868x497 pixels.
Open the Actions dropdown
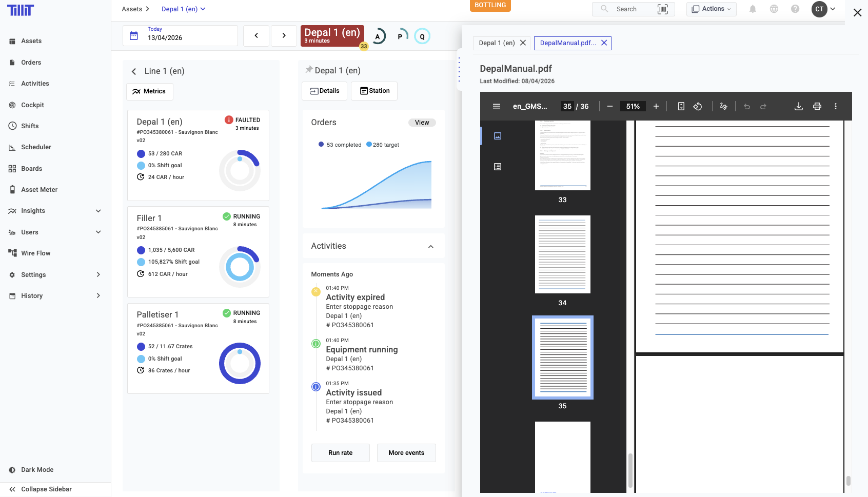(711, 9)
